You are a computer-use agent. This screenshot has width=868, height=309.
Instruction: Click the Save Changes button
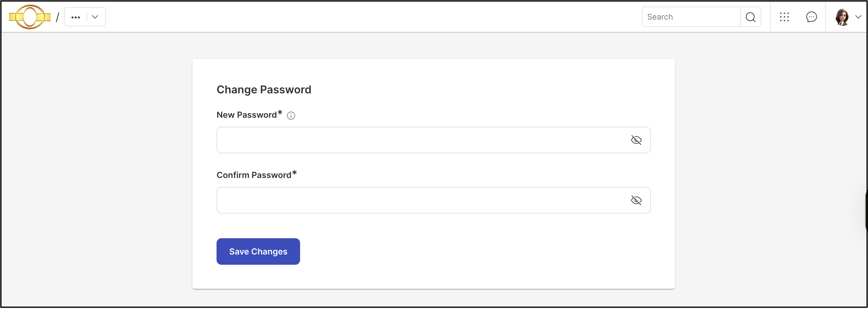coord(258,251)
